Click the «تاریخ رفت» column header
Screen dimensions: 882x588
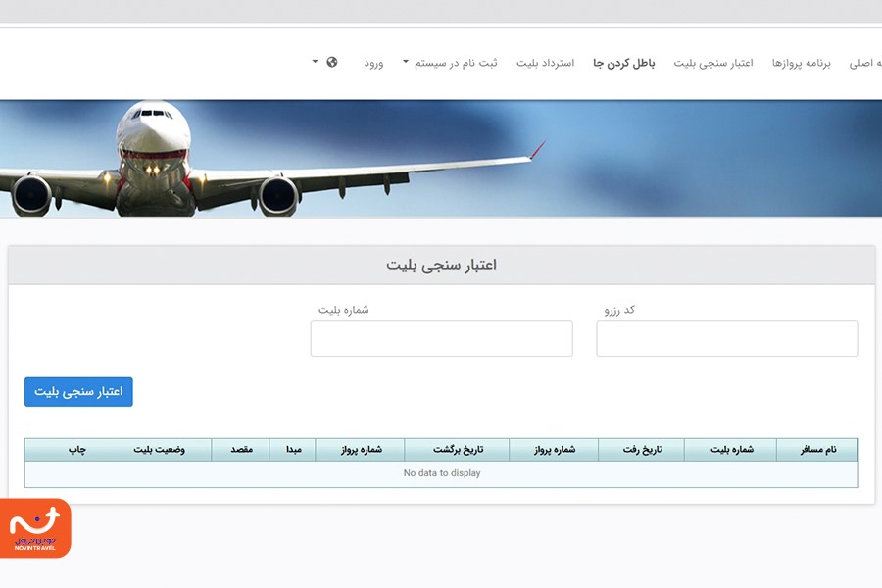point(642,449)
